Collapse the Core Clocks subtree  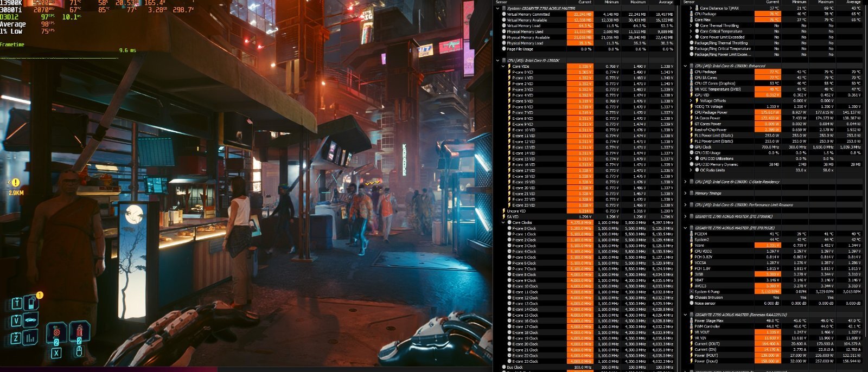tap(503, 222)
